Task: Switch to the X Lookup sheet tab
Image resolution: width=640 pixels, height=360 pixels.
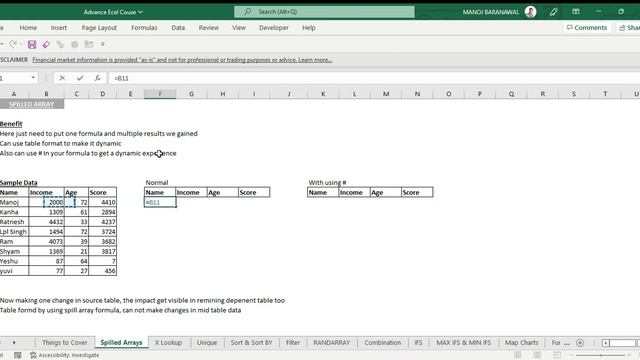Action: [168, 343]
